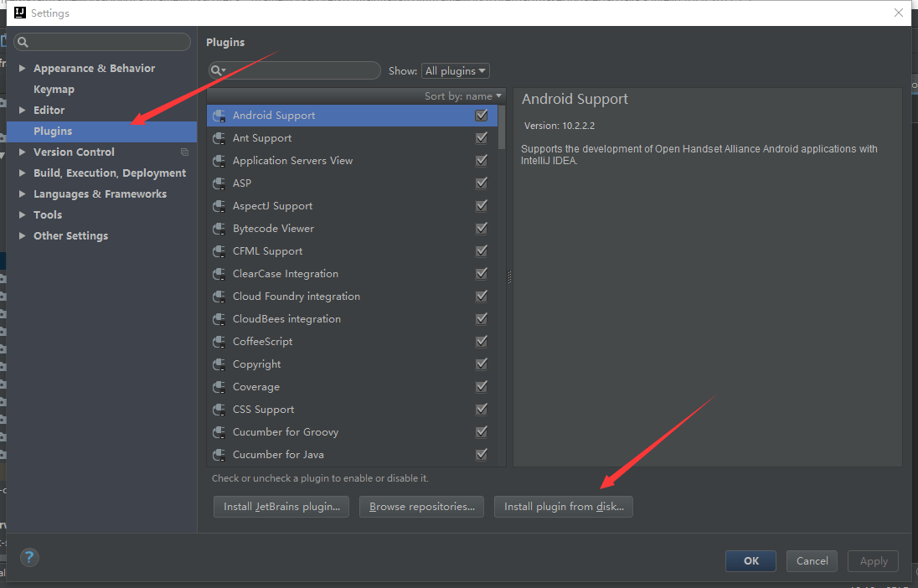Disable the CoffeeScript plugin checkbox
918x588 pixels.
pos(482,341)
